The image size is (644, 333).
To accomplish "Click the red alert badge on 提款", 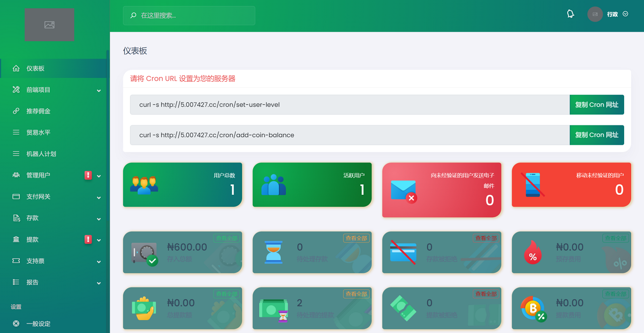I will (x=88, y=239).
